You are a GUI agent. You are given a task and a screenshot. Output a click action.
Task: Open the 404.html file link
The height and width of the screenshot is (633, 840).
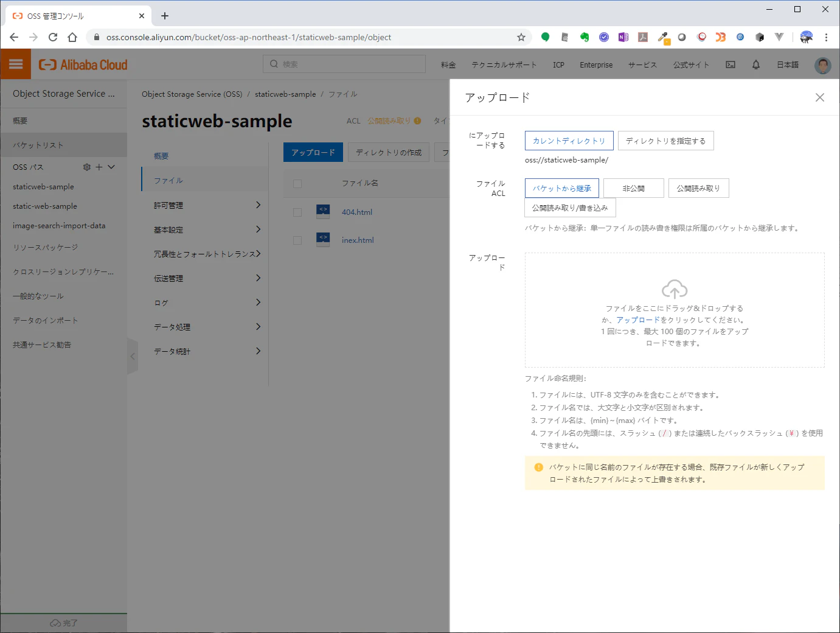coord(357,212)
